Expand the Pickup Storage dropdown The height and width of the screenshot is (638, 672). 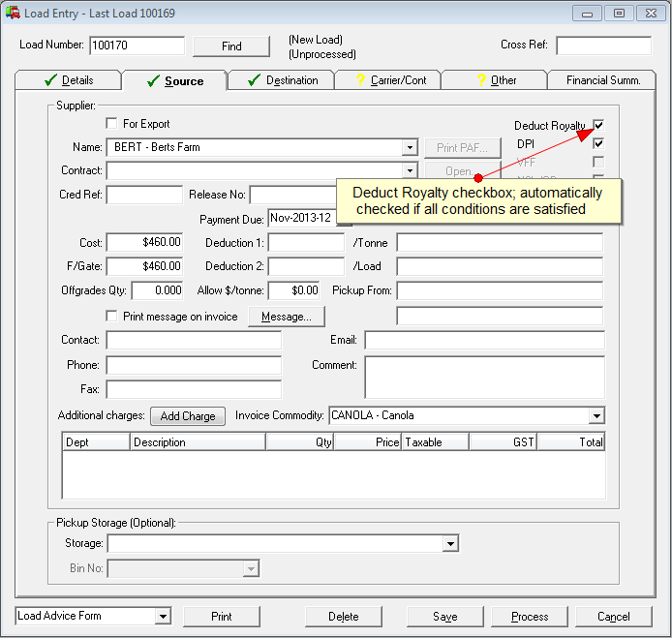pyautogui.click(x=450, y=544)
